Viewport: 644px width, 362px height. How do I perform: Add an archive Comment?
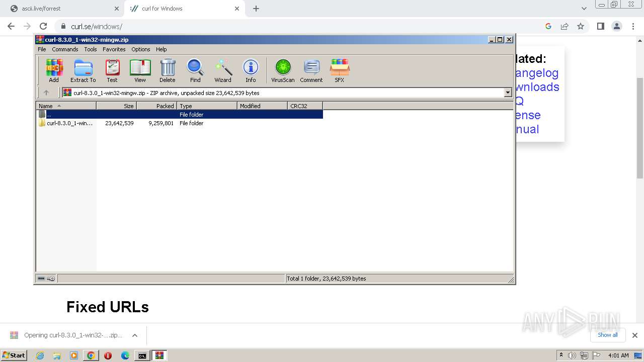pyautogui.click(x=311, y=70)
